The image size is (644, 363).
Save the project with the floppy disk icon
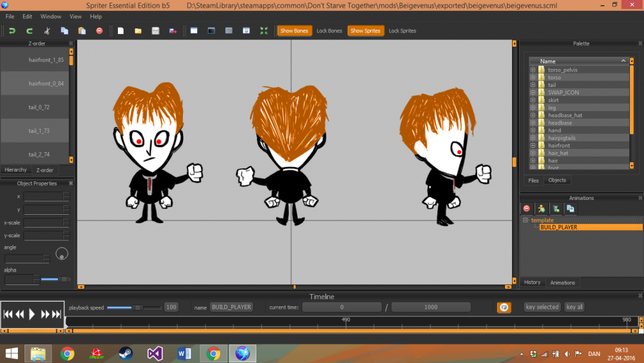pyautogui.click(x=155, y=31)
